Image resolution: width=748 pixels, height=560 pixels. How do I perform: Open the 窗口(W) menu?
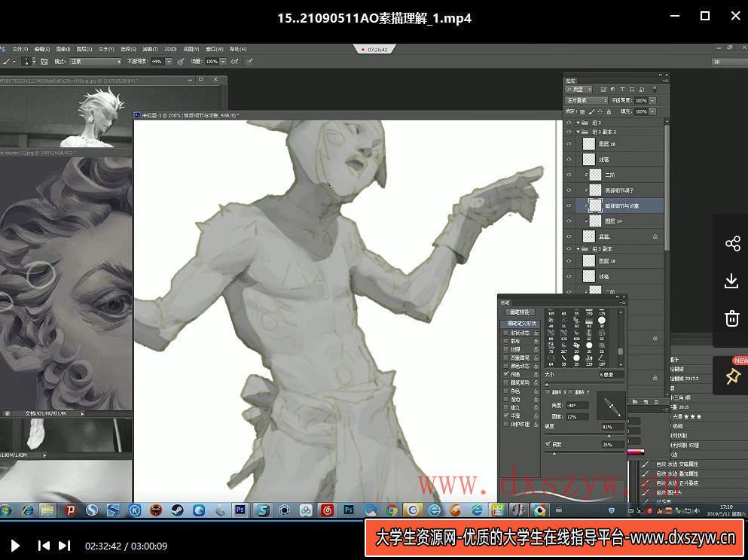(214, 49)
